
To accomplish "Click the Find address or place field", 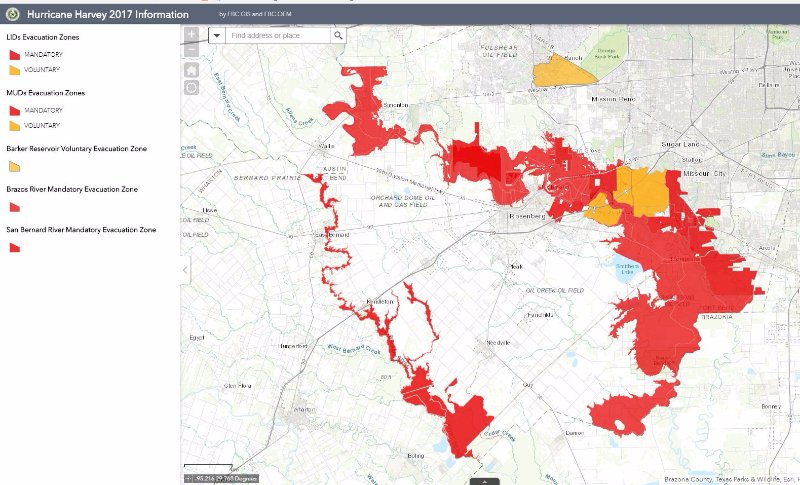I will (277, 35).
